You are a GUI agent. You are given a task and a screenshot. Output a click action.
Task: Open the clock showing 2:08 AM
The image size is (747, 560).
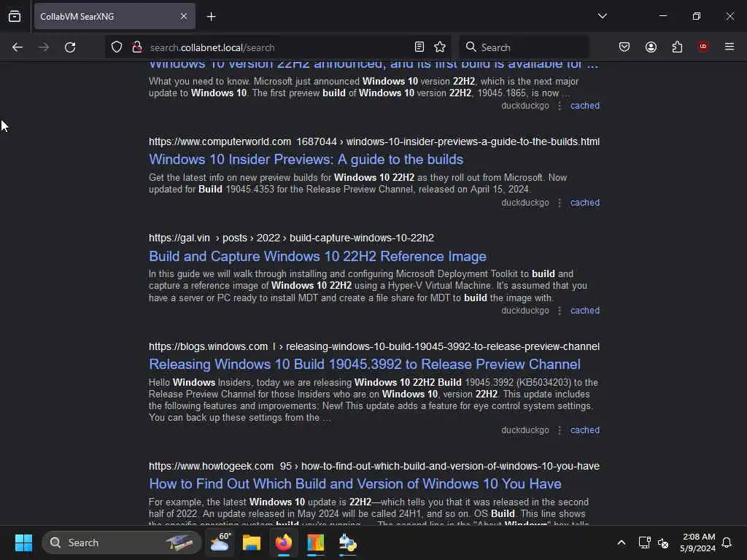click(698, 542)
